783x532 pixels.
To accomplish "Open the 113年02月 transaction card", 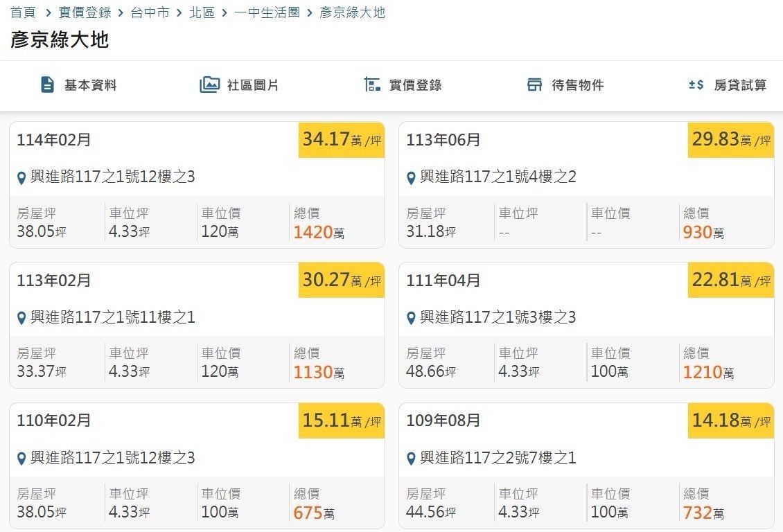I will coord(197,325).
